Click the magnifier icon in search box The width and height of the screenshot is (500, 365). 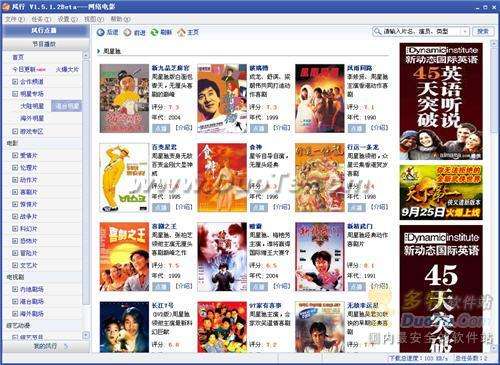[378, 32]
